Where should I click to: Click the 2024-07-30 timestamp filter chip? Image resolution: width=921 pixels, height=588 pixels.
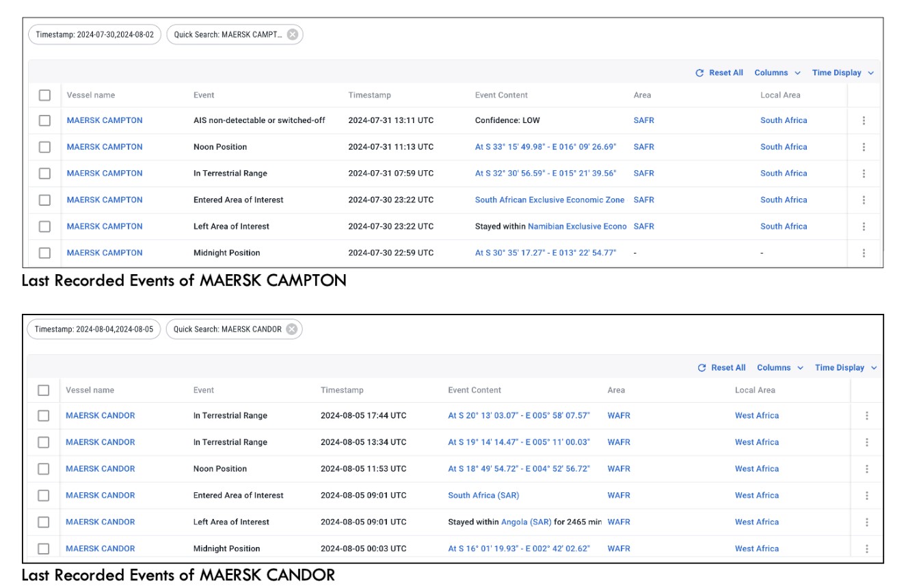94,35
